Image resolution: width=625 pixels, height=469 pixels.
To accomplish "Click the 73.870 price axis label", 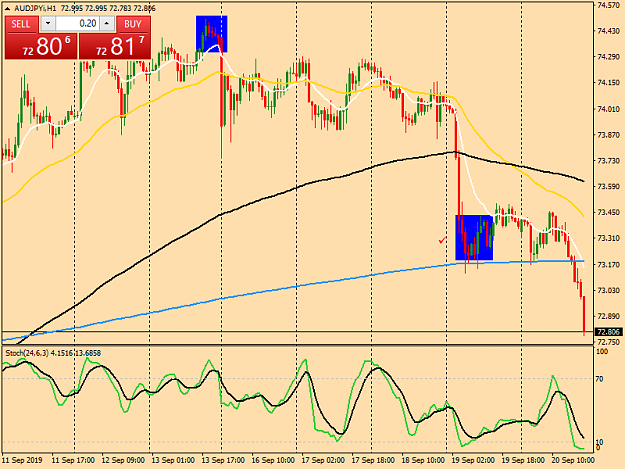I will pos(609,135).
